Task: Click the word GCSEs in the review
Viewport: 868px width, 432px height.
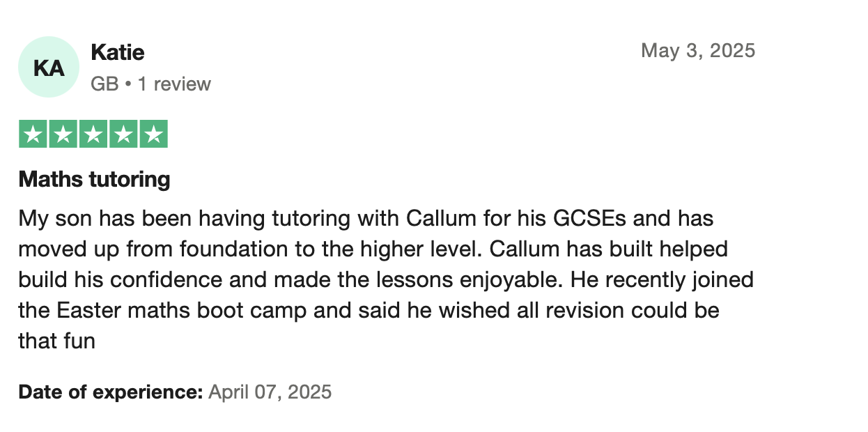Action: pyautogui.click(x=589, y=218)
